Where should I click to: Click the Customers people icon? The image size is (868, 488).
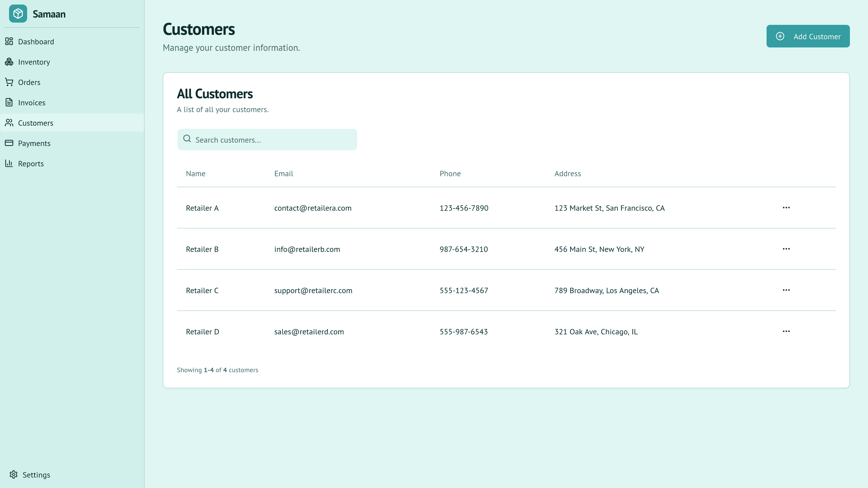click(x=9, y=123)
